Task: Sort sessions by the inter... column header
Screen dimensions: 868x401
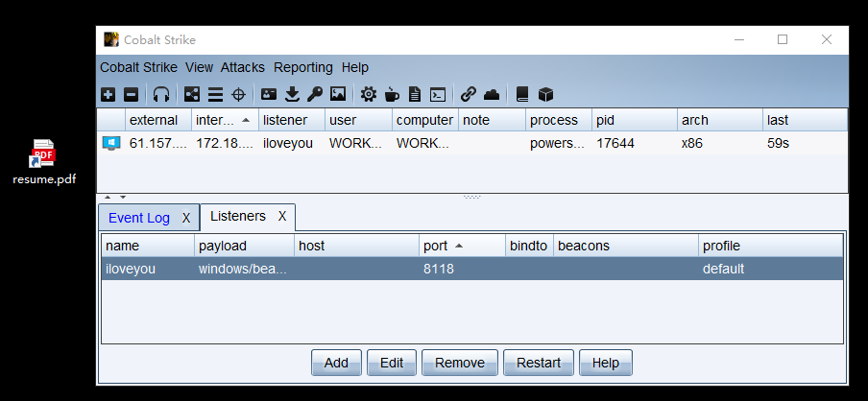Action: [225, 120]
